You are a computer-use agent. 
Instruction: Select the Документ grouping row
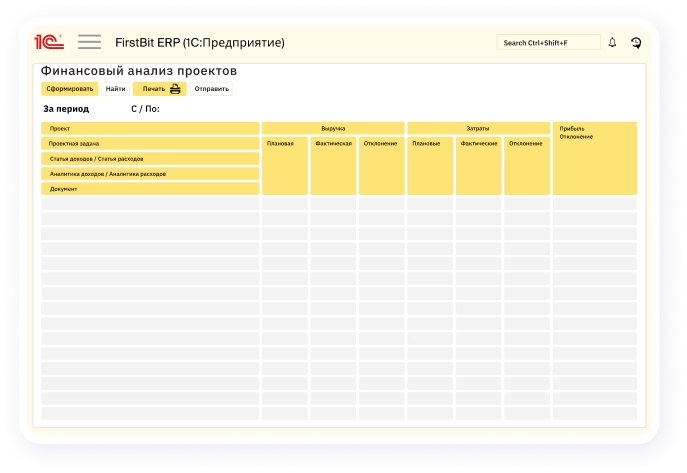click(150, 189)
